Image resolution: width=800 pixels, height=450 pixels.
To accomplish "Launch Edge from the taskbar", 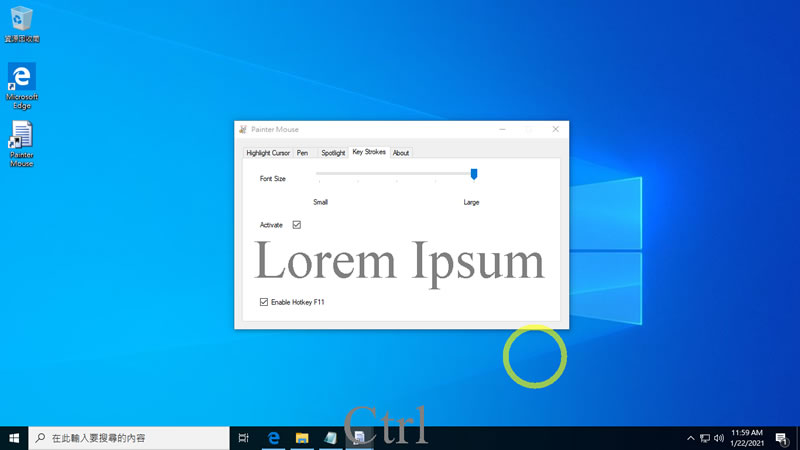I will pyautogui.click(x=274, y=438).
